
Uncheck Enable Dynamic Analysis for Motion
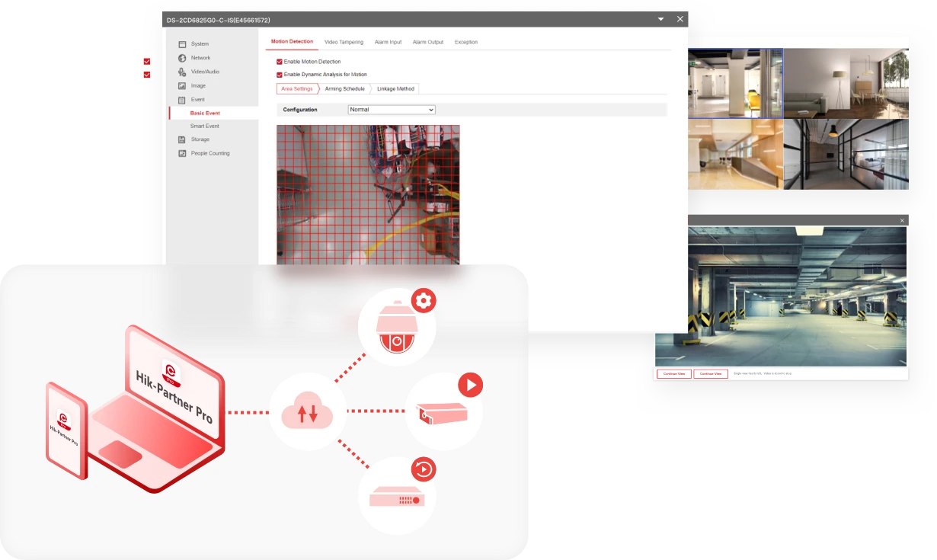click(280, 75)
